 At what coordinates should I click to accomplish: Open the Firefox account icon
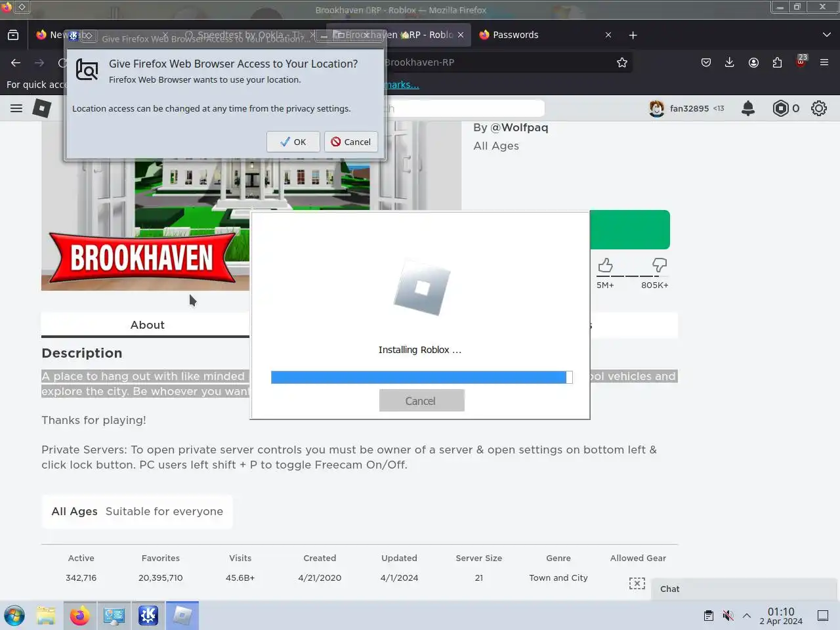point(753,62)
